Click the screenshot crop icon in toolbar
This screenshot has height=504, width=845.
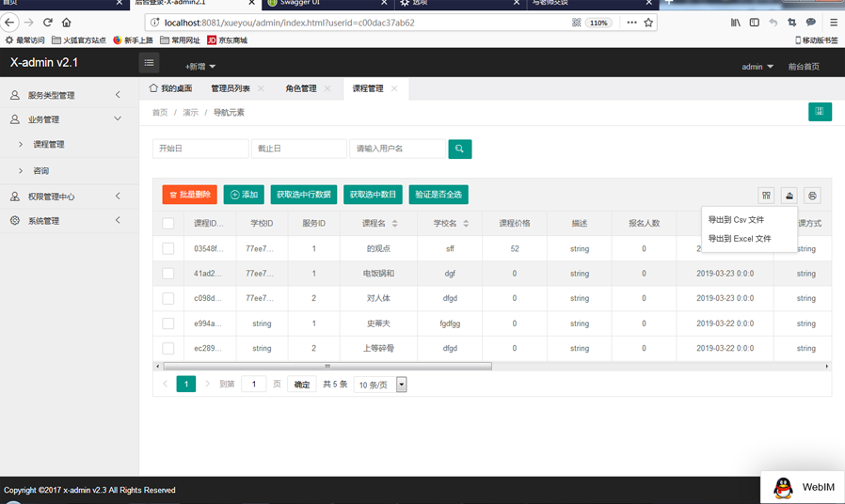(791, 23)
